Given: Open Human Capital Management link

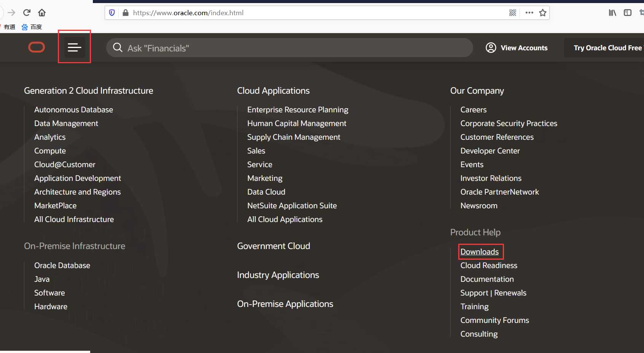Looking at the screenshot, I should point(297,123).
